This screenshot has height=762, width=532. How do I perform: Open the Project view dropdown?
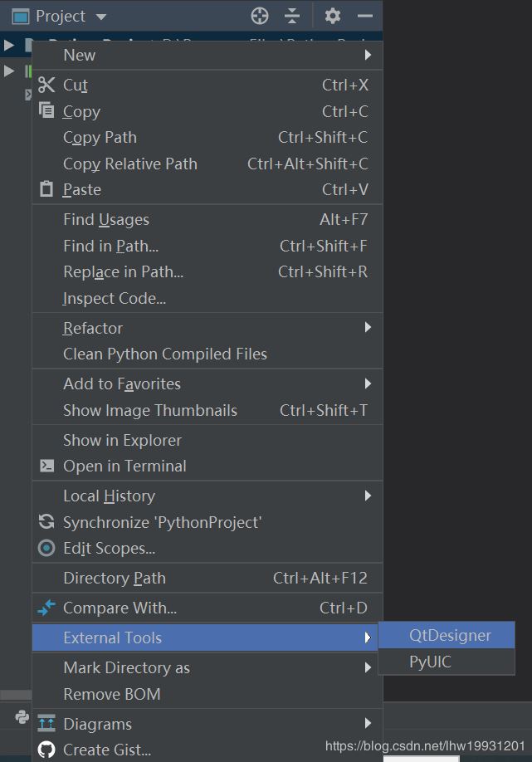[x=101, y=17]
